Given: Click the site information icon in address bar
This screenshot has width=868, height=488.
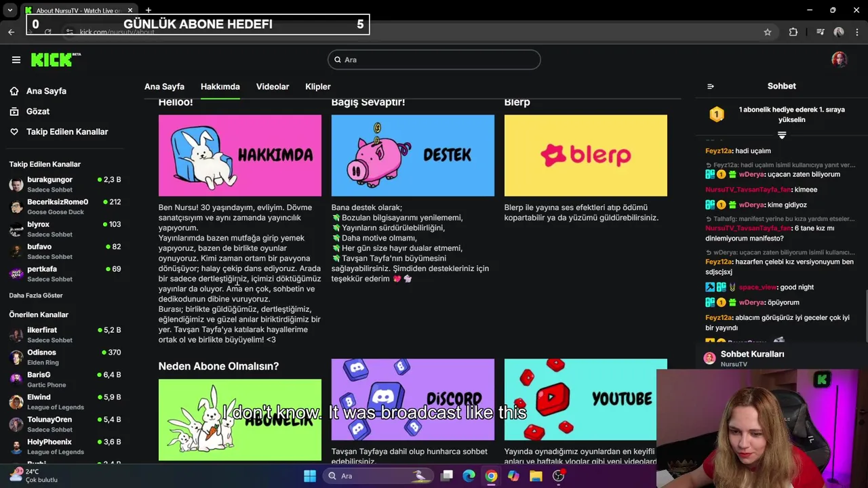Looking at the screenshot, I should 69,32.
